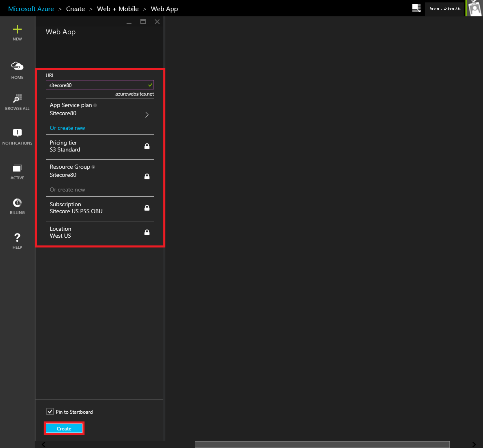Click the Resource Group lock icon
Image resolution: width=483 pixels, height=448 pixels.
pos(147,176)
